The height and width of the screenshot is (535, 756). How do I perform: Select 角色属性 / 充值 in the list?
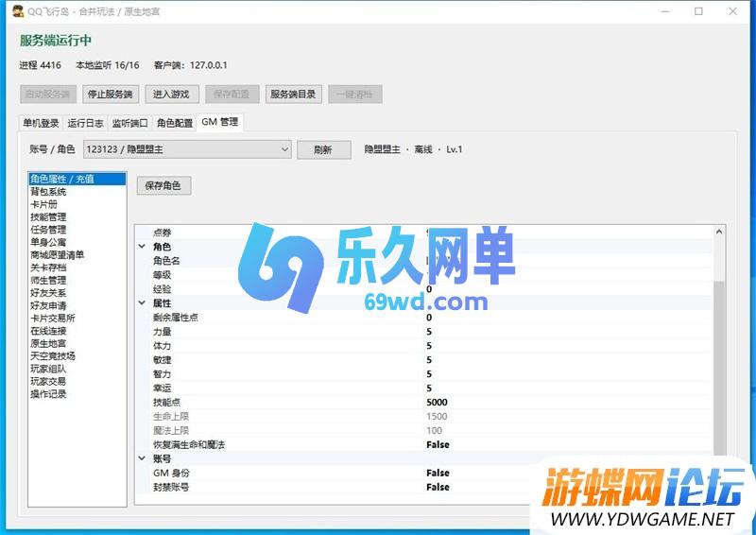tap(77, 179)
